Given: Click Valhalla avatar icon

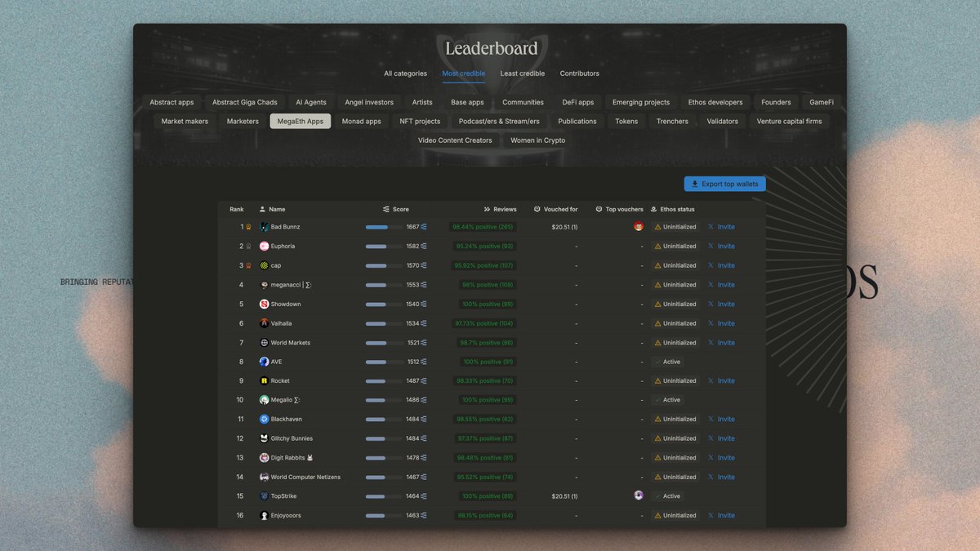Looking at the screenshot, I should [264, 323].
